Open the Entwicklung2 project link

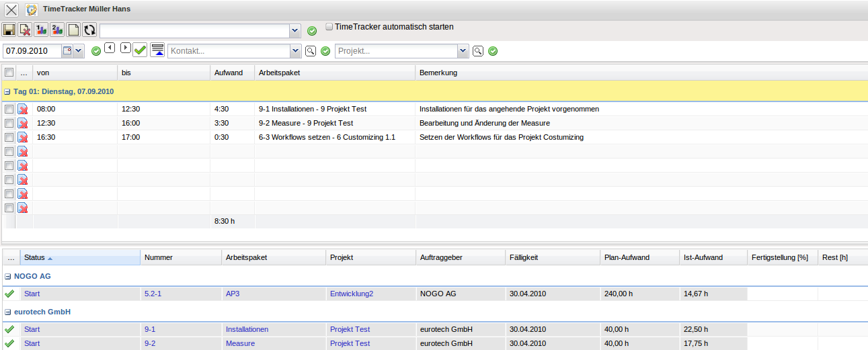point(351,294)
